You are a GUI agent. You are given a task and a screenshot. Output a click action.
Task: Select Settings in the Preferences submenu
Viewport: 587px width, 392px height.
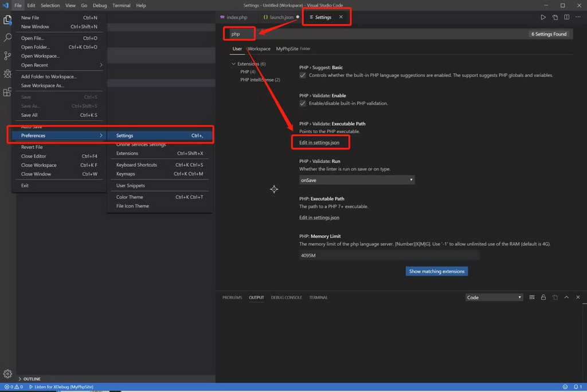click(160, 135)
